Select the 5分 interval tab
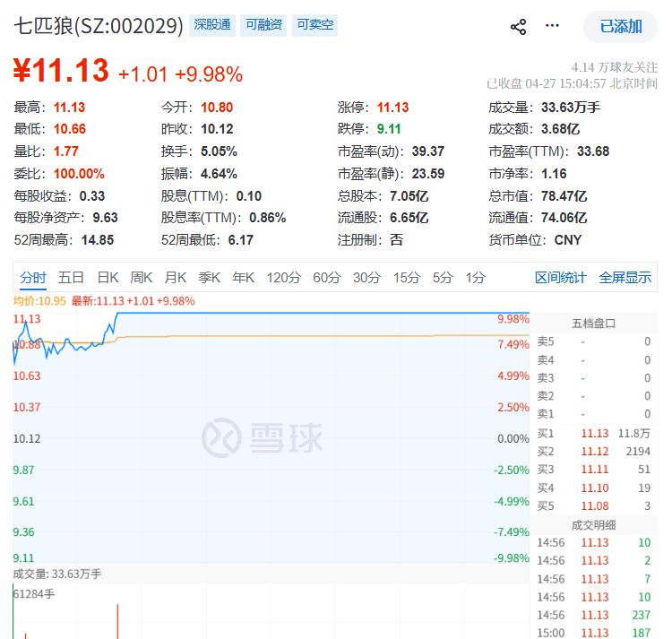Image resolution: width=672 pixels, height=639 pixels. [443, 278]
